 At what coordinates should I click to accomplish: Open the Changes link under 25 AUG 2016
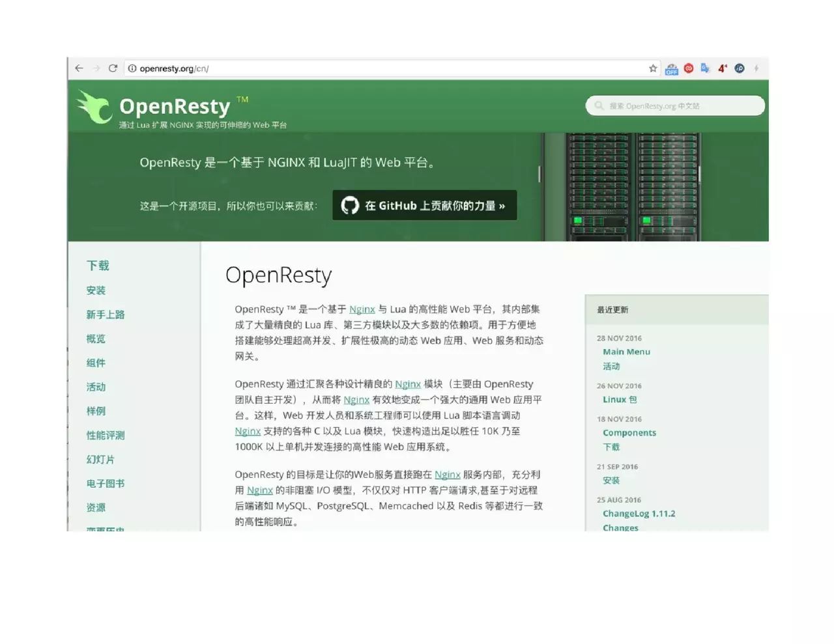click(x=620, y=527)
